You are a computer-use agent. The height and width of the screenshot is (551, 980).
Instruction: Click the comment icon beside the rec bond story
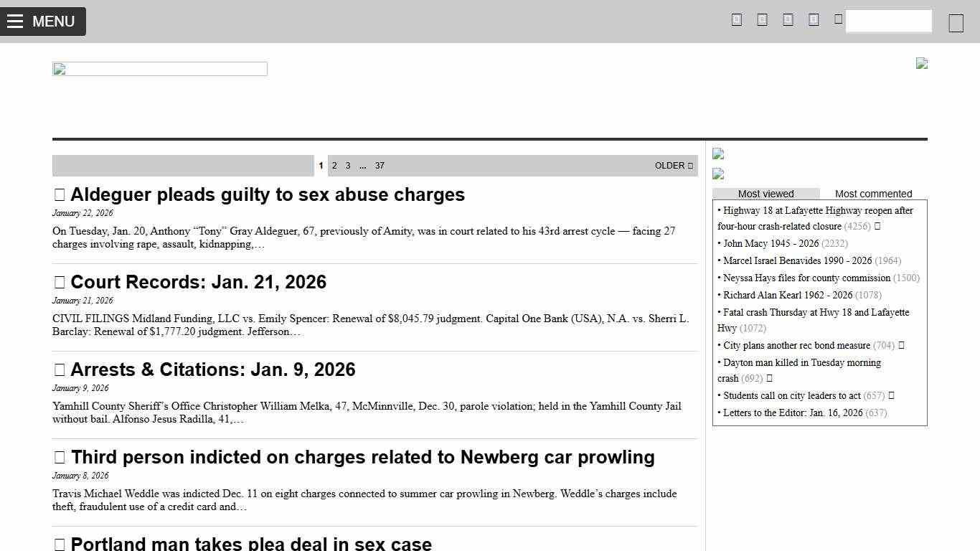[901, 345]
